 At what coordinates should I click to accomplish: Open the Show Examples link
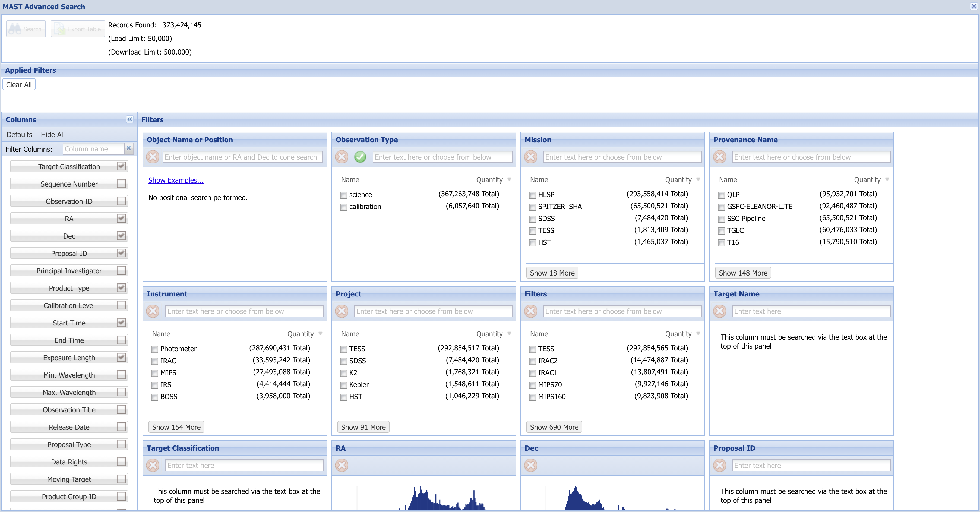(x=175, y=180)
